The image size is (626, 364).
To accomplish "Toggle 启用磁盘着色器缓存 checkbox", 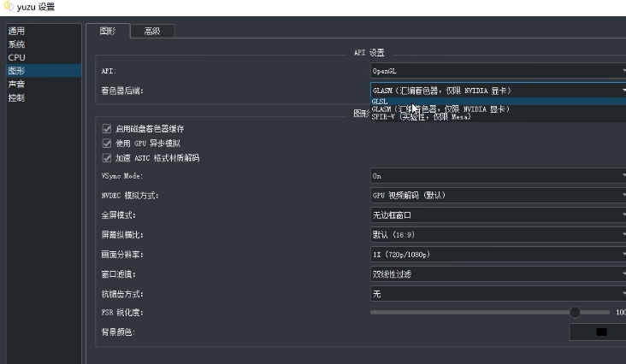I will [x=107, y=129].
